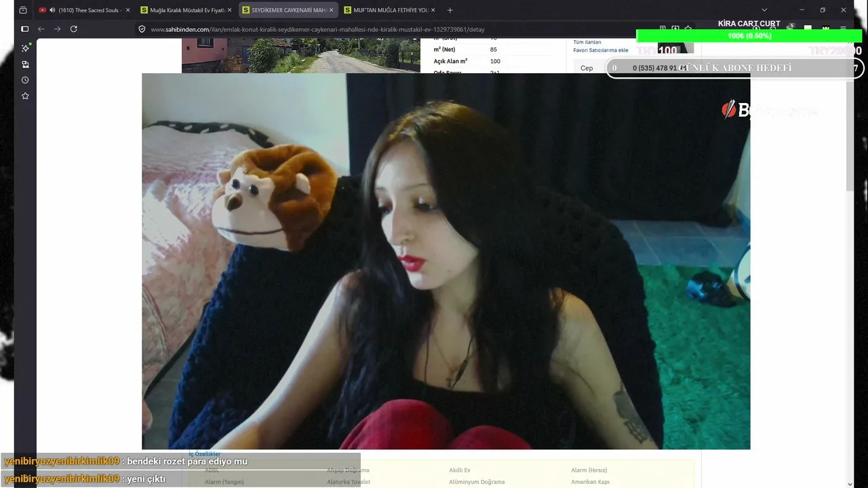Open the shield site-protection icon in address bar
The height and width of the screenshot is (488, 868).
142,29
